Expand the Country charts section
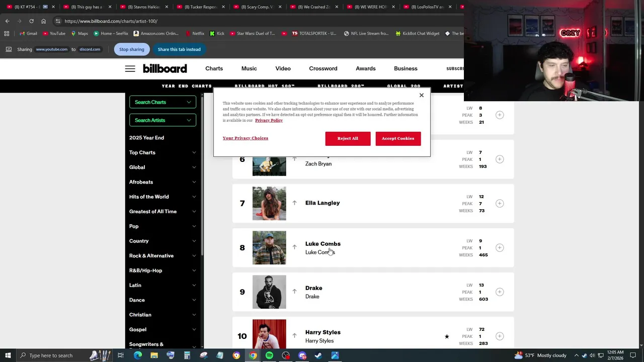This screenshot has width=644, height=362. pyautogui.click(x=194, y=241)
